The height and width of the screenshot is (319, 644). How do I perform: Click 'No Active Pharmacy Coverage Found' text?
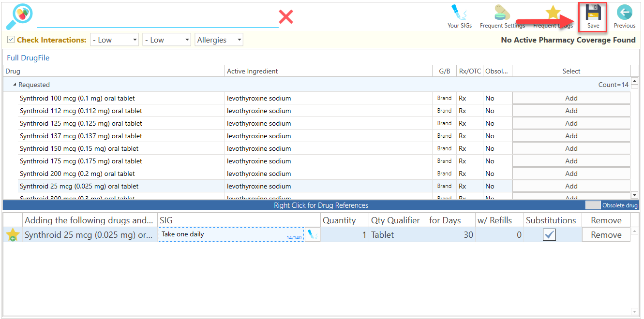(568, 40)
